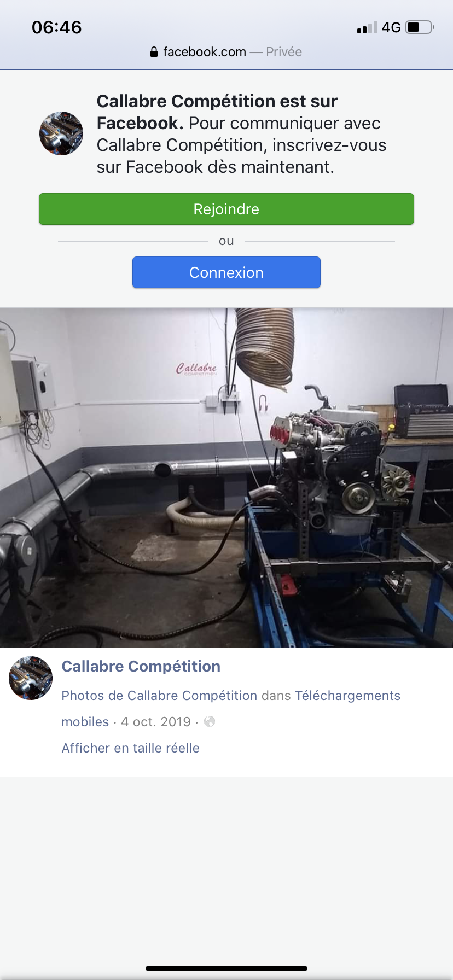453x980 pixels.
Task: Click the globe public-visibility icon
Action: click(210, 721)
